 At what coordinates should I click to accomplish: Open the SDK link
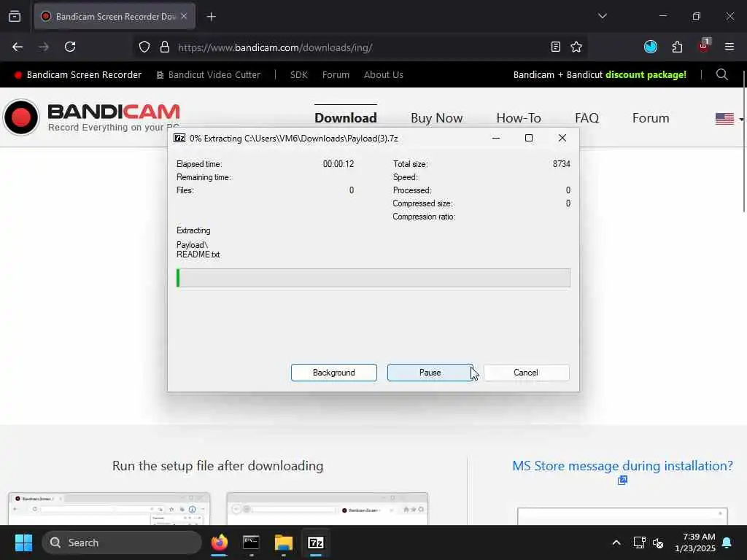[x=298, y=75]
